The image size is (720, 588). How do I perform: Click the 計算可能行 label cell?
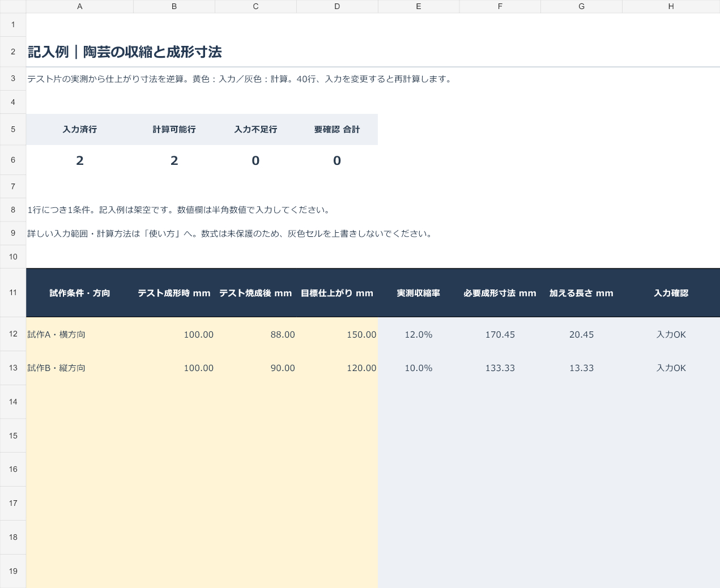(x=174, y=129)
